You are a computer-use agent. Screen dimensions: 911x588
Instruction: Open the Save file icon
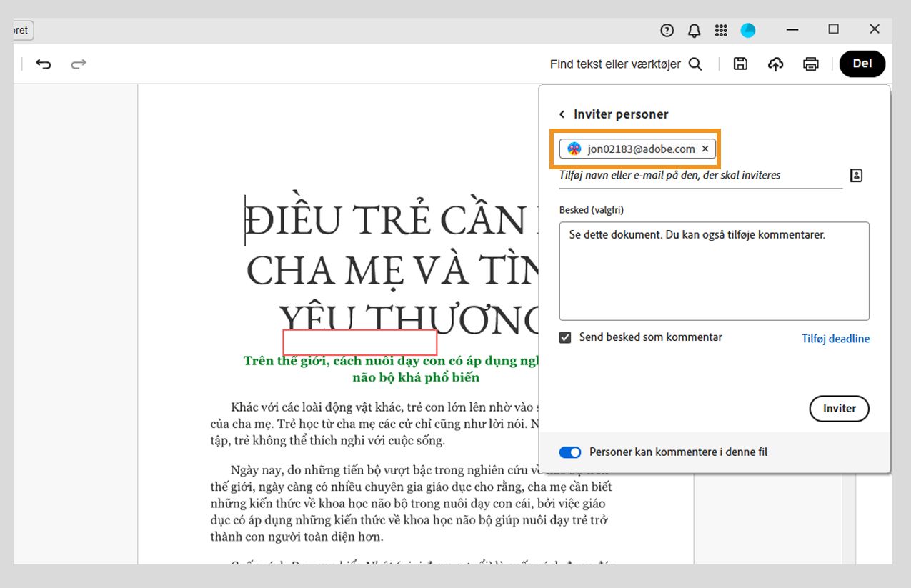click(x=740, y=64)
